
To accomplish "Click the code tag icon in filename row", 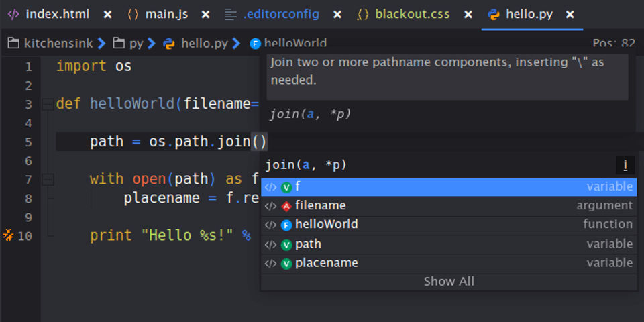I will (270, 206).
